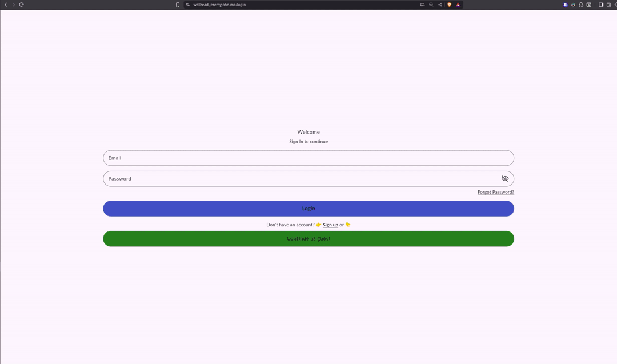Focus the Password input field
617x364 pixels.
click(x=297, y=179)
